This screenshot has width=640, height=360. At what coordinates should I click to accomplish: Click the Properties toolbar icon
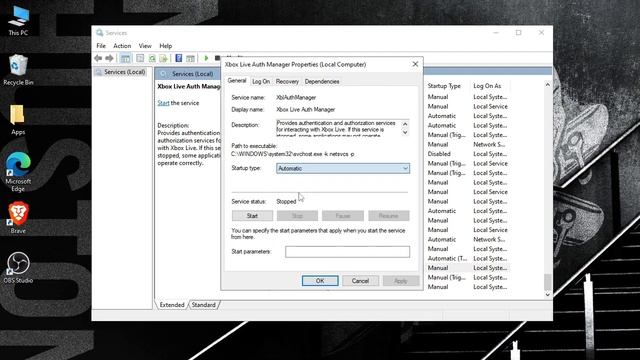point(140,58)
